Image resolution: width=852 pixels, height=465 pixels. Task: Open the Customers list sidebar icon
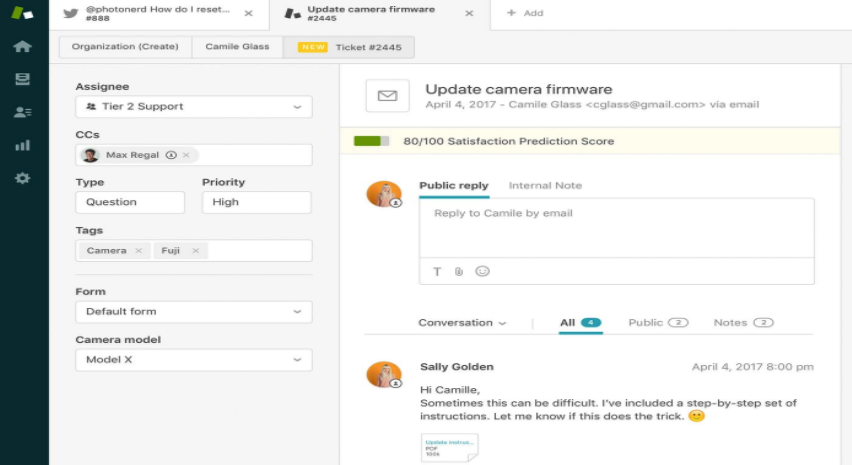22,112
